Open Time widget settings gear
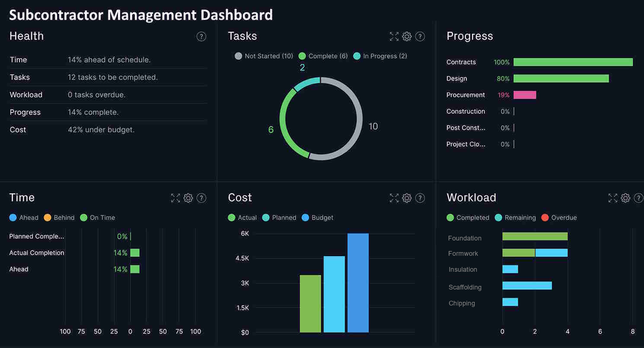This screenshot has height=348, width=644. click(x=188, y=198)
